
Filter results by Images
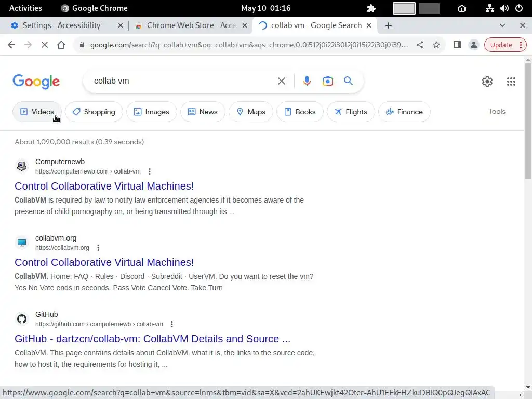[x=152, y=112]
